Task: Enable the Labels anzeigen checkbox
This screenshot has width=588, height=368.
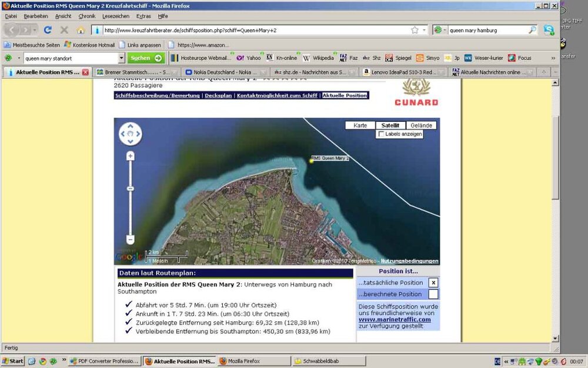Action: [382, 134]
